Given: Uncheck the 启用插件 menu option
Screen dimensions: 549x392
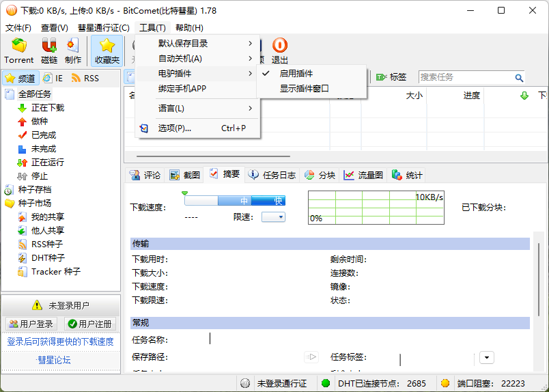Looking at the screenshot, I should coord(296,73).
